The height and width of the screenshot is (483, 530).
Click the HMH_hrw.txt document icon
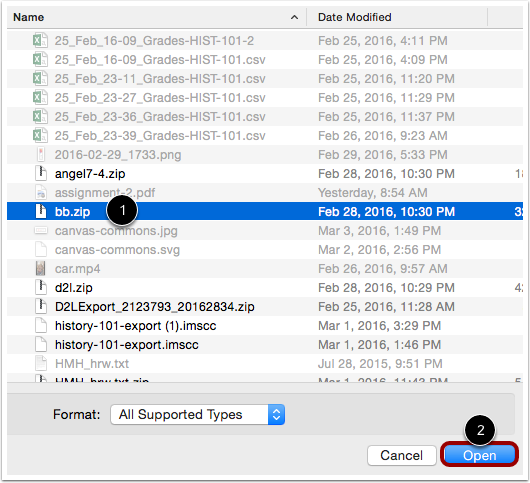(41, 363)
